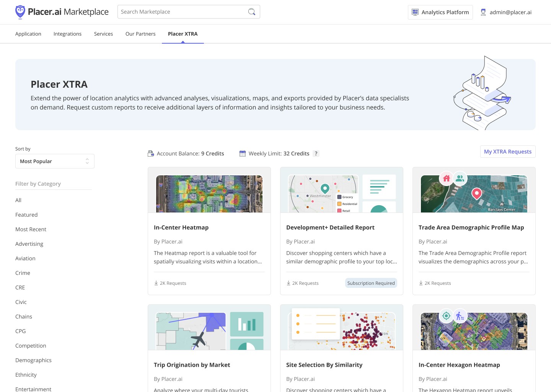
Task: Click the red house icon on Trade Area thumbnail
Action: click(446, 178)
